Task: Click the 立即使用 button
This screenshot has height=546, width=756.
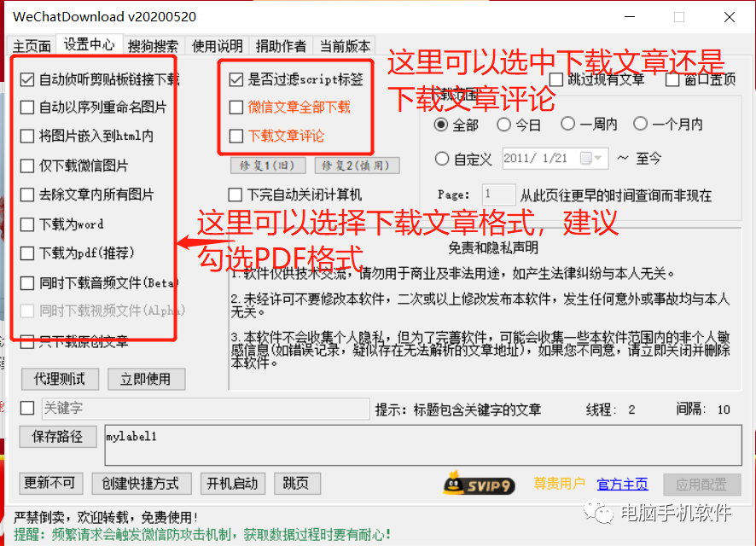Action: tap(146, 380)
